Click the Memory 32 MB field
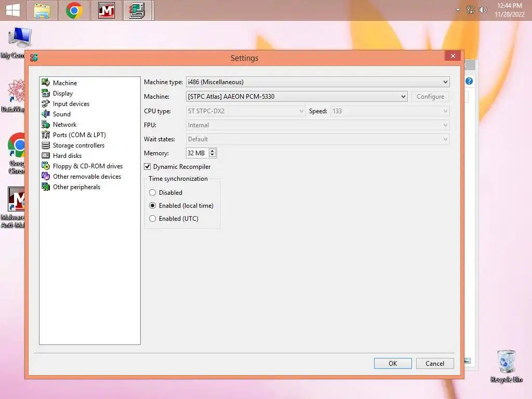 pyautogui.click(x=197, y=153)
